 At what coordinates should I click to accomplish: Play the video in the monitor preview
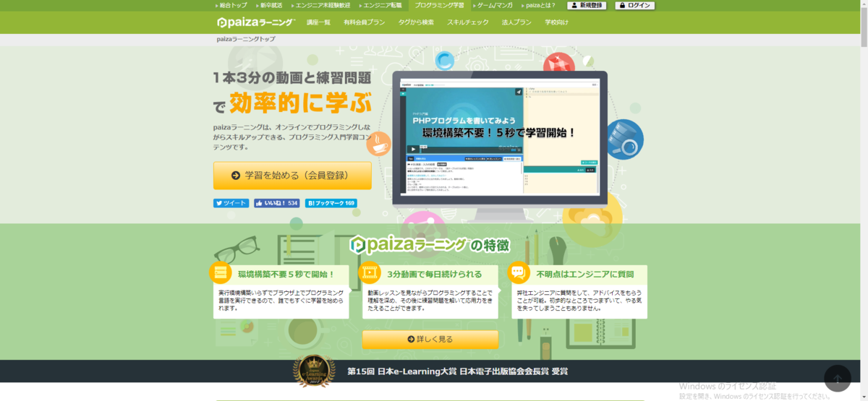point(414,149)
